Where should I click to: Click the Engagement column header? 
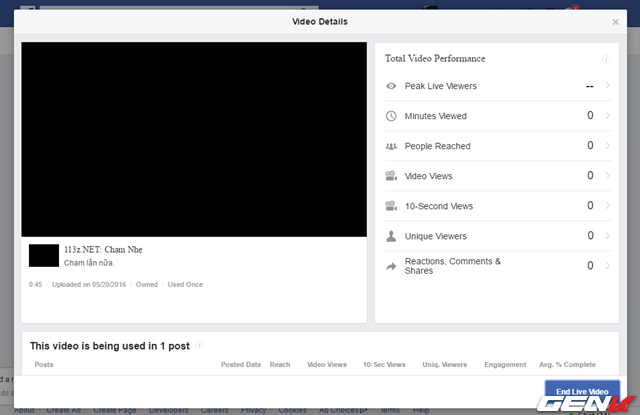pyautogui.click(x=505, y=364)
